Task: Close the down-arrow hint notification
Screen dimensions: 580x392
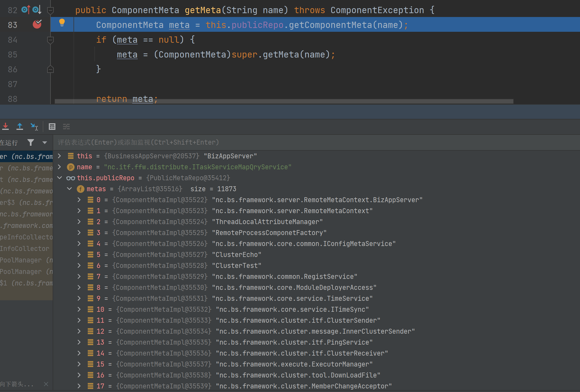Action: (x=46, y=384)
